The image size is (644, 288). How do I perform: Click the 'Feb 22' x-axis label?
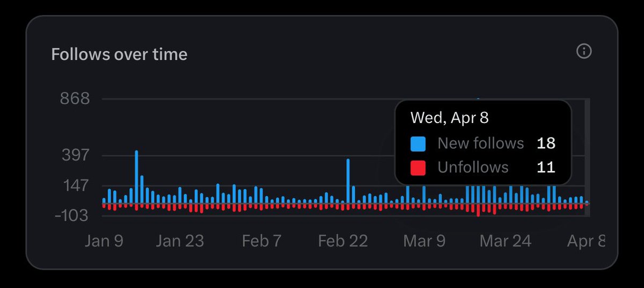point(343,241)
